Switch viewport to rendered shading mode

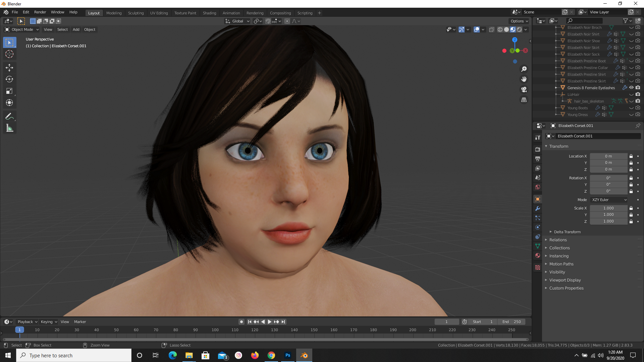[x=519, y=29]
